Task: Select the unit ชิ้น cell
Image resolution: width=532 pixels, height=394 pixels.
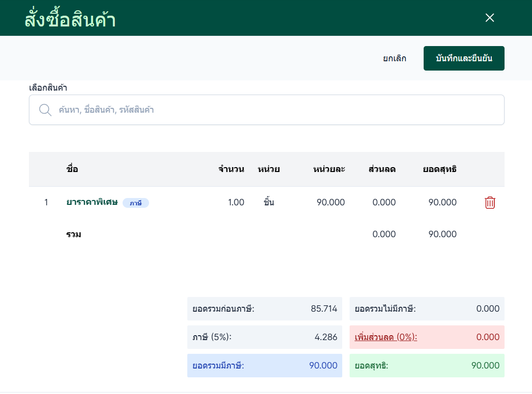Action: point(269,202)
